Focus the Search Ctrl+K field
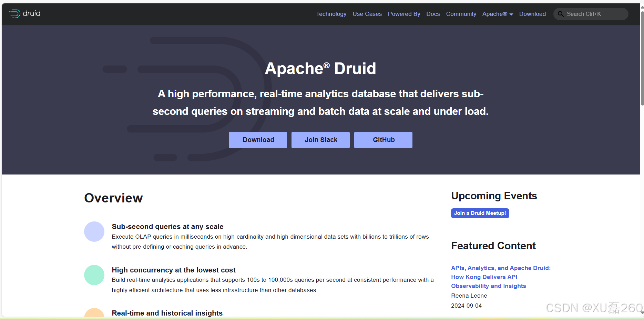Screen dimensions: 644x319 [591, 14]
